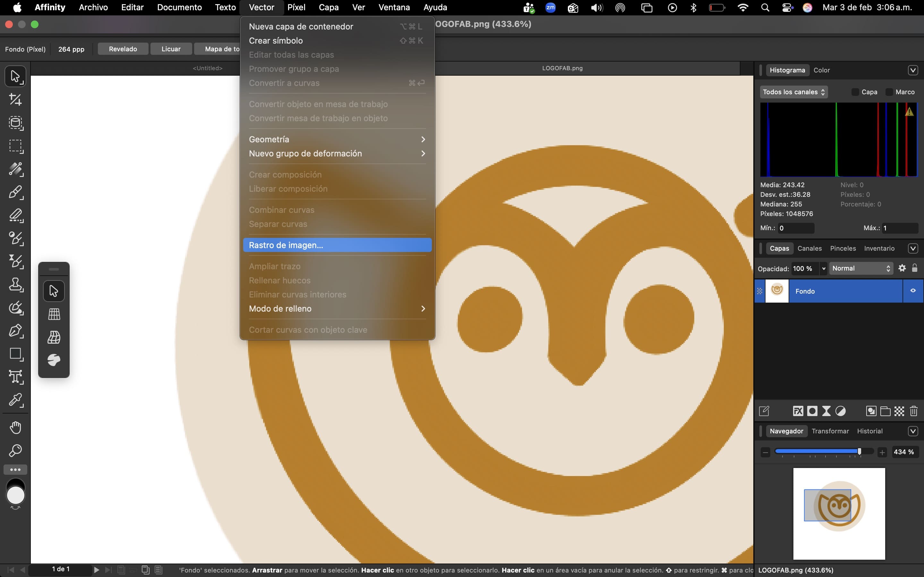
Task: Select the Zoom magnifier tool
Action: click(x=15, y=451)
